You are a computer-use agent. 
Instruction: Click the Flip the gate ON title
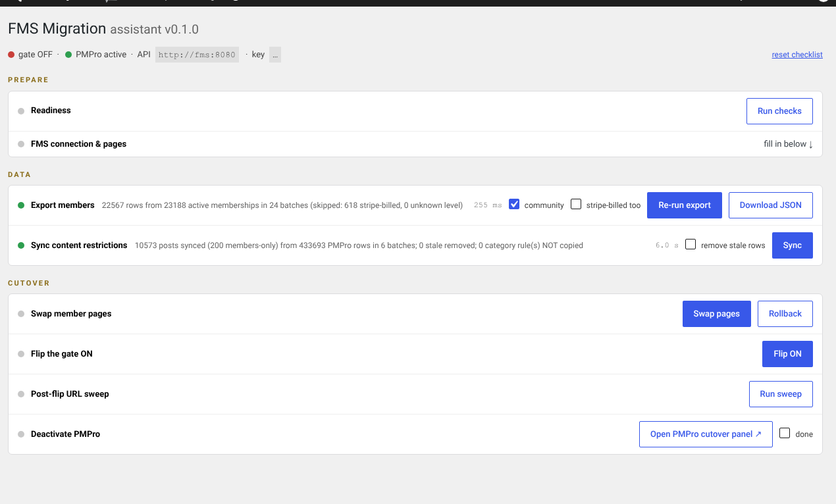click(62, 354)
